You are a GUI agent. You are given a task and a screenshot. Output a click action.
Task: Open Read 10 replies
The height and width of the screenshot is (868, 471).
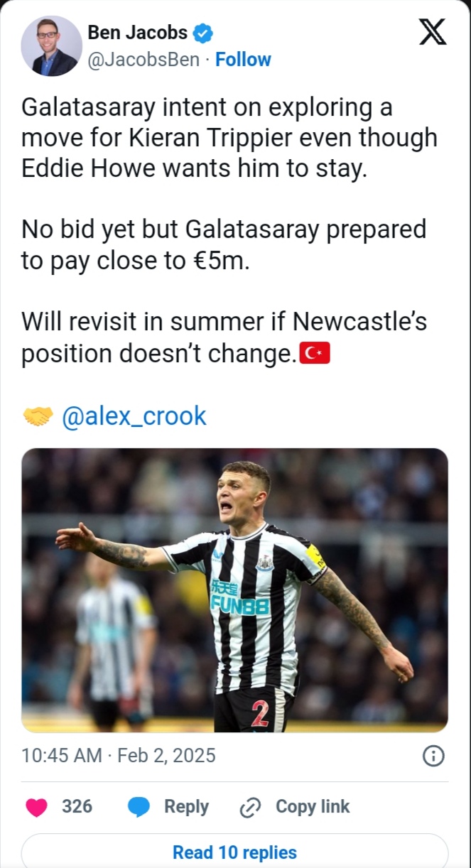234,852
